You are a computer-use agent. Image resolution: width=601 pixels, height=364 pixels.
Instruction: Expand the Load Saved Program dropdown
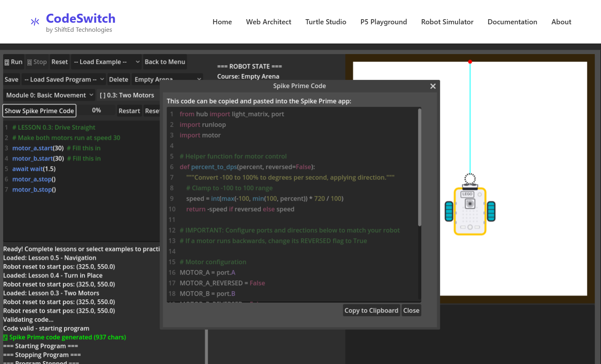click(63, 79)
